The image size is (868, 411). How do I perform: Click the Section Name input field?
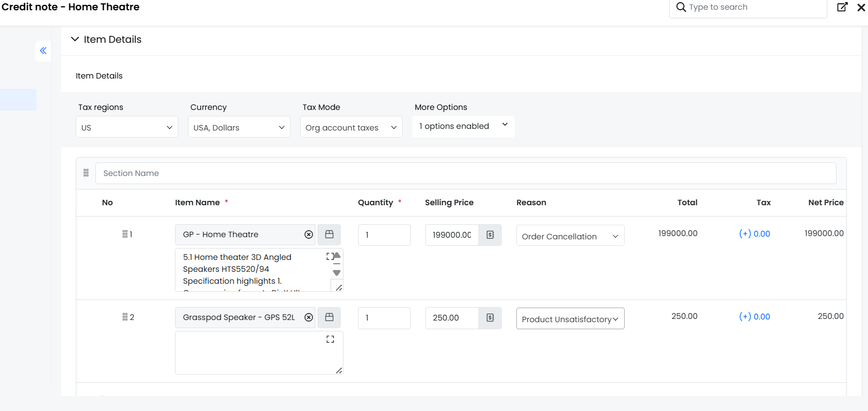465,173
